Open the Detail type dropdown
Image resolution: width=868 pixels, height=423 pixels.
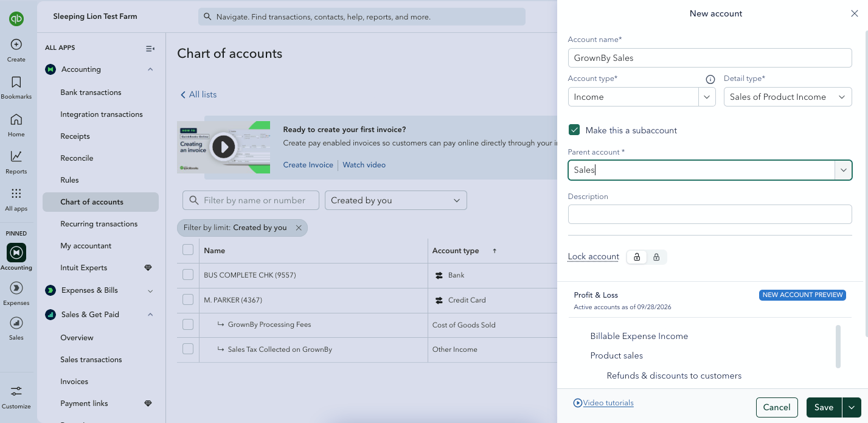click(788, 97)
